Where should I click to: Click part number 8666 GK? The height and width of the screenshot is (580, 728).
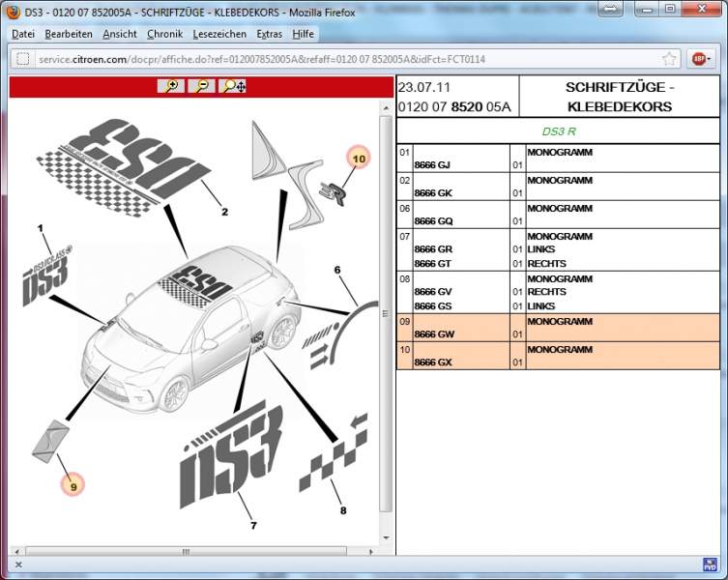(x=433, y=192)
